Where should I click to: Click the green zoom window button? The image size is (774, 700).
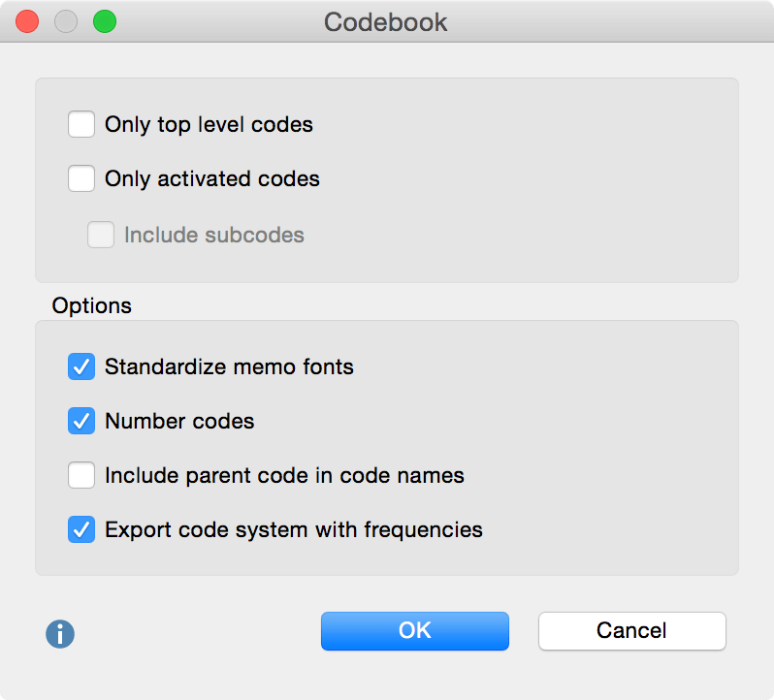point(104,21)
